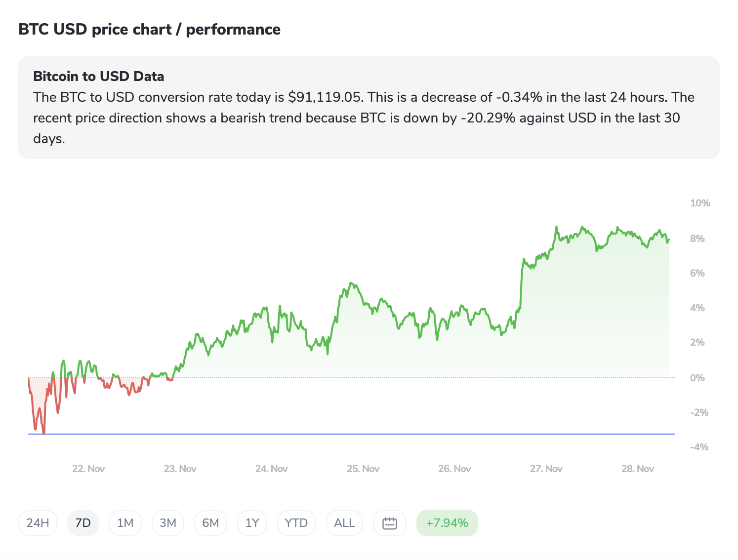738x560 pixels.
Task: Click the Bitcoin to USD Data heading
Action: click(99, 77)
